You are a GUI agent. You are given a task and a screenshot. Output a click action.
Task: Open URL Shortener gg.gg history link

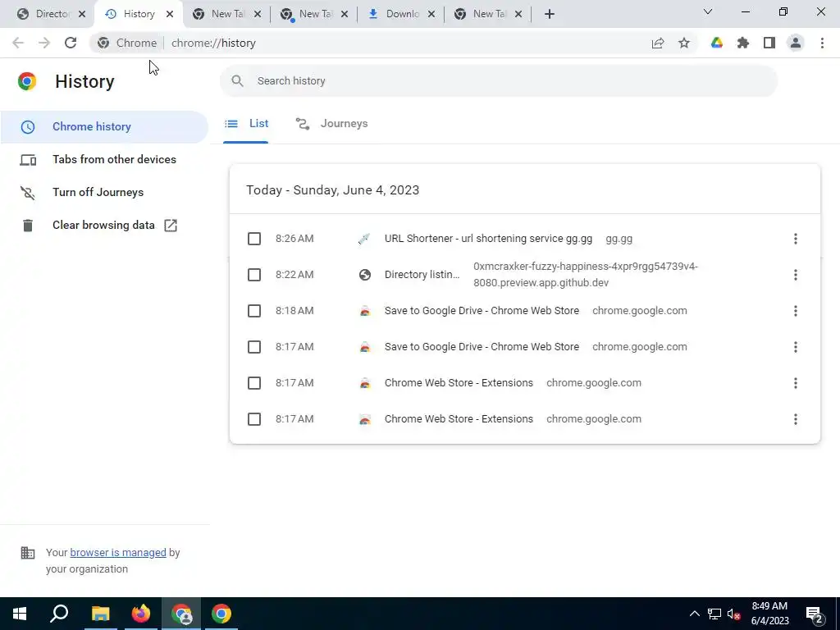[488, 239]
